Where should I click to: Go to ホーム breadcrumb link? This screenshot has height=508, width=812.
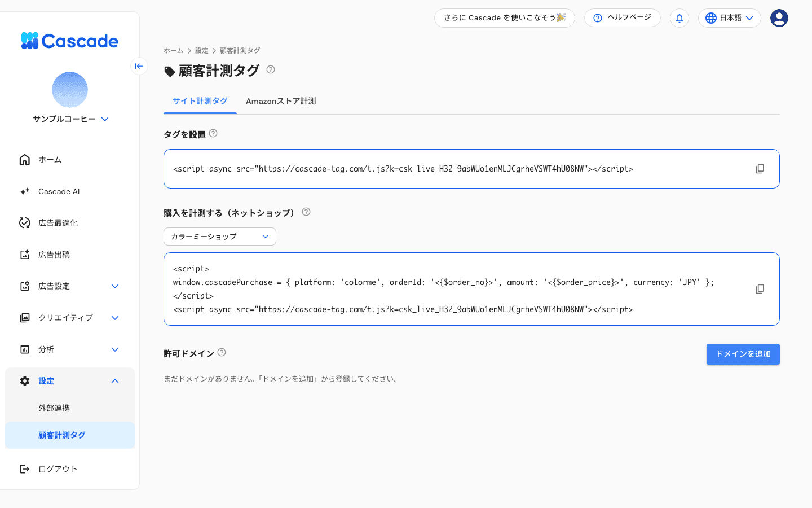point(174,51)
